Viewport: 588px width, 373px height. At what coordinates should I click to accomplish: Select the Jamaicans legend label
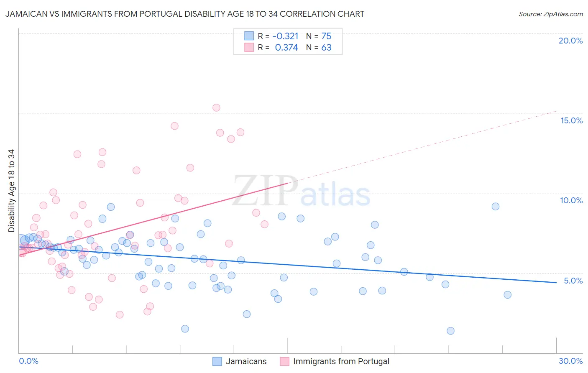tap(246, 361)
